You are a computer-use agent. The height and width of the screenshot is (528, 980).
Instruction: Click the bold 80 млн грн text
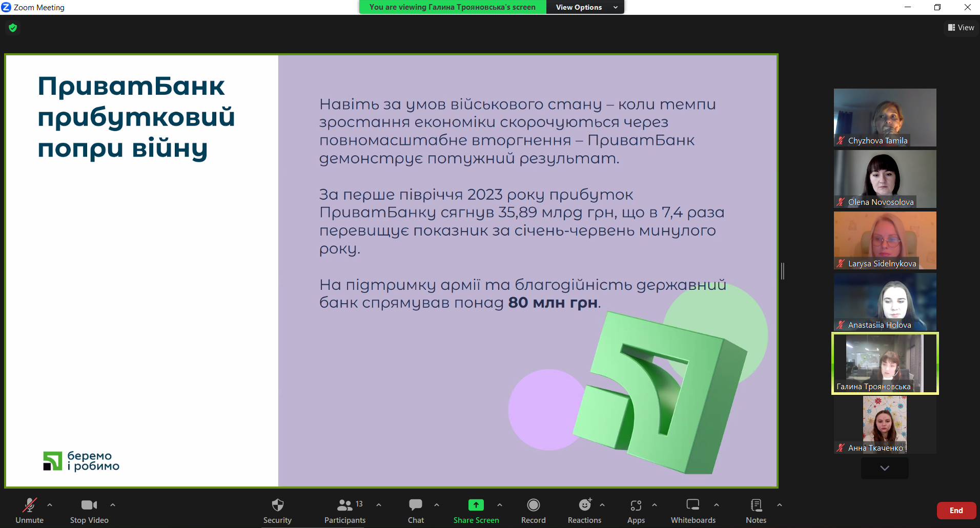point(553,303)
